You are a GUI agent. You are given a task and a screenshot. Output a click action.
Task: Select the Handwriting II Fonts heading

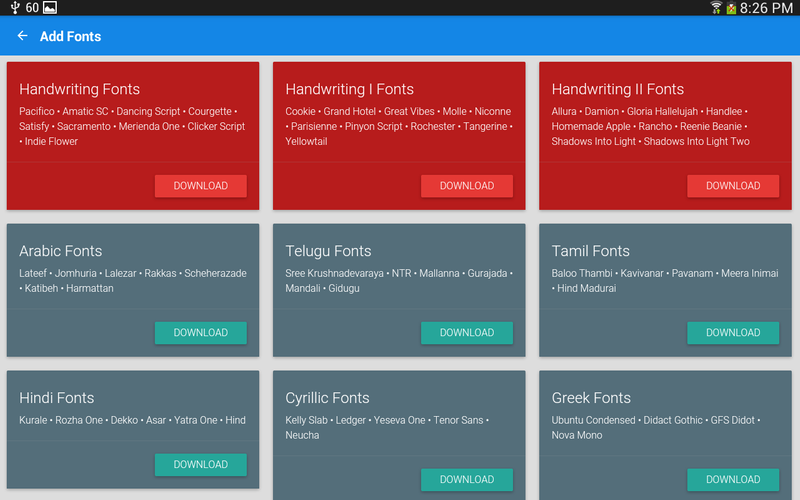(617, 89)
